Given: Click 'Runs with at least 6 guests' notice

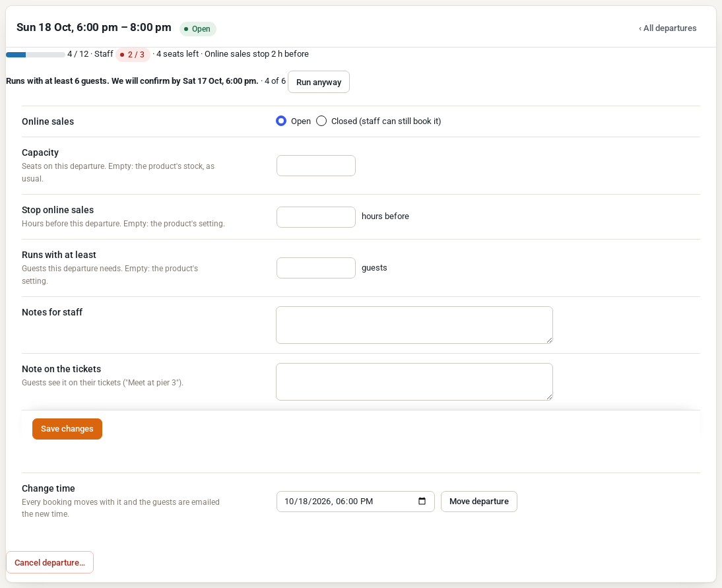Looking at the screenshot, I should click(x=132, y=81).
